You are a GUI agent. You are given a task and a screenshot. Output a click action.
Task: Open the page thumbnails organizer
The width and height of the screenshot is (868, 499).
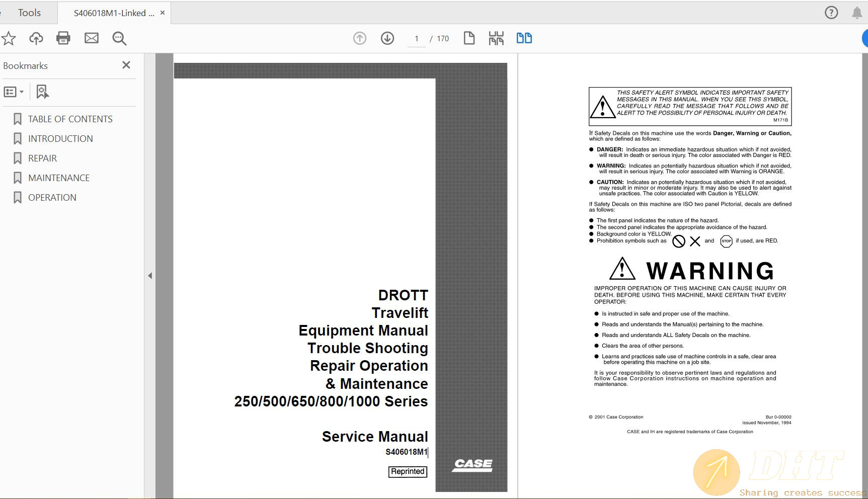tap(496, 38)
